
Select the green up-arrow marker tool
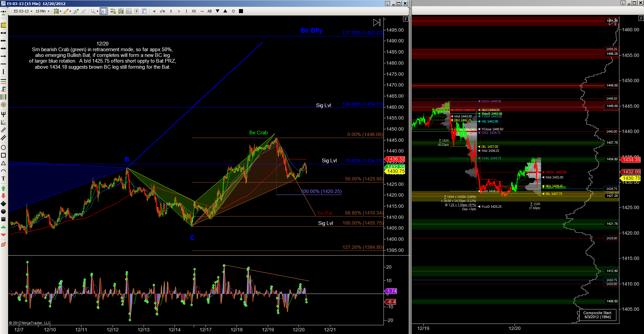(x=3, y=188)
